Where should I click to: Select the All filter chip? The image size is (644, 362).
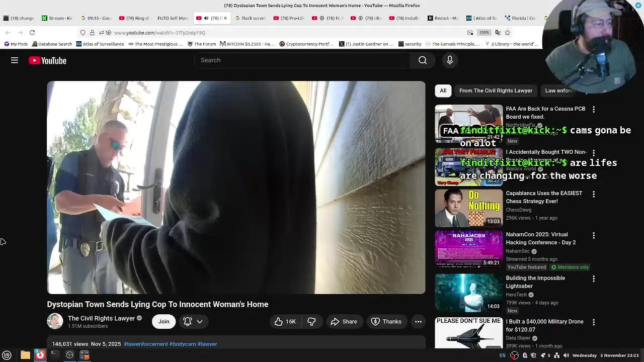coord(443,90)
